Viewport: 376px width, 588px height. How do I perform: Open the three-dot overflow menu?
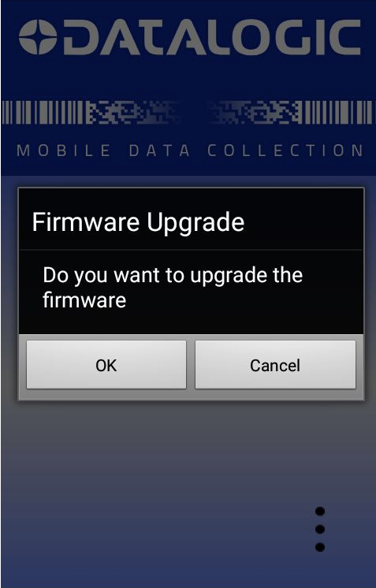[320, 529]
